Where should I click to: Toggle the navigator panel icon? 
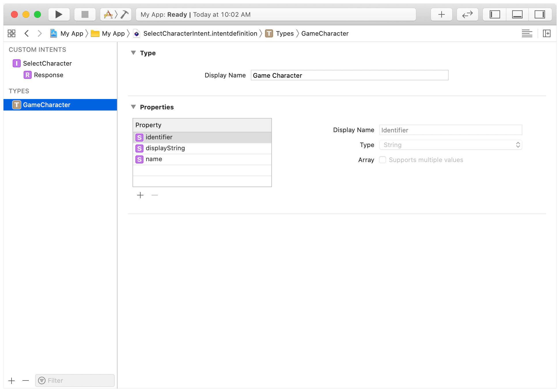[x=495, y=14]
